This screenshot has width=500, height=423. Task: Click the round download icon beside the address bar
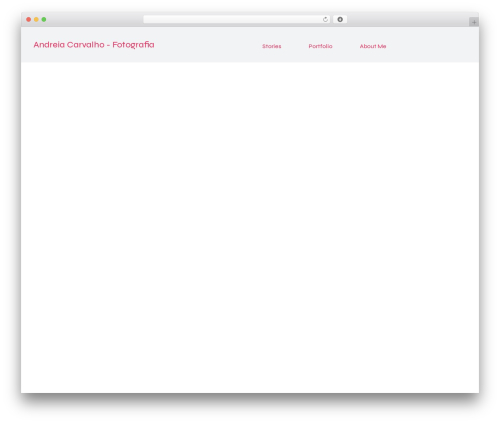(340, 20)
